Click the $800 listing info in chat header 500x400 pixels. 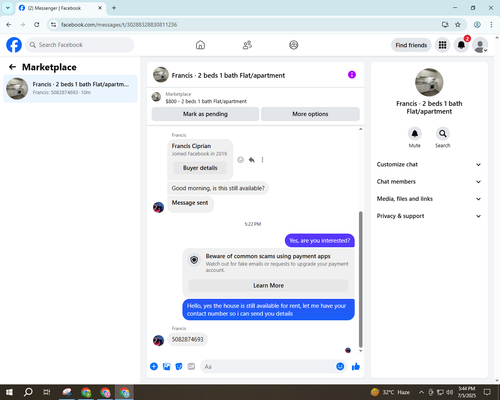(x=206, y=101)
